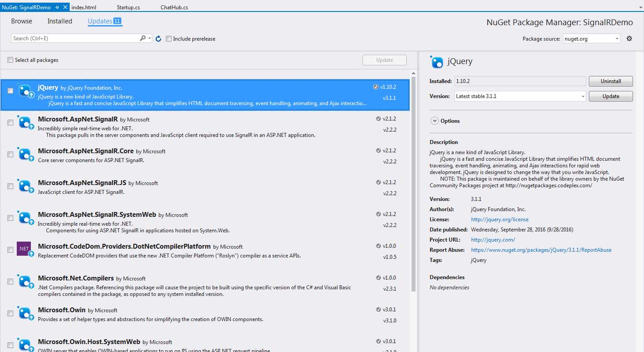644x352 pixels.
Task: Tick the Microsoft.Owin checkbox
Action: (10, 314)
